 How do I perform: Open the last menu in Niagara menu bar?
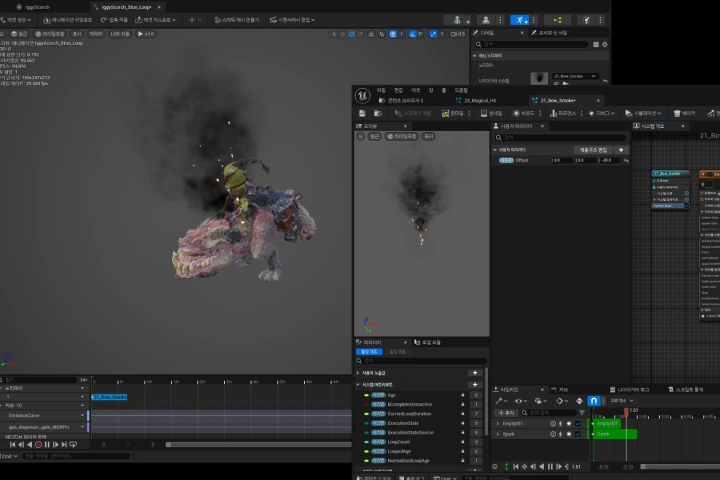[461, 90]
